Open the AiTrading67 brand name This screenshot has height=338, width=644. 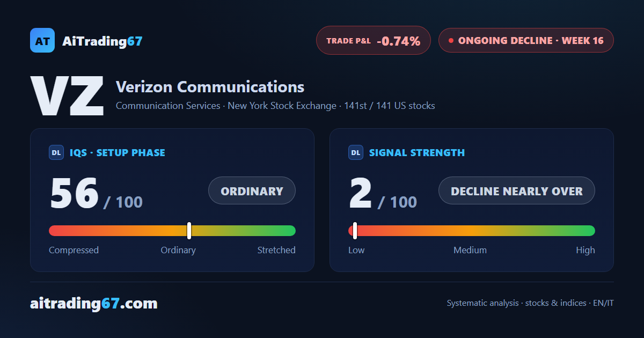pyautogui.click(x=103, y=41)
